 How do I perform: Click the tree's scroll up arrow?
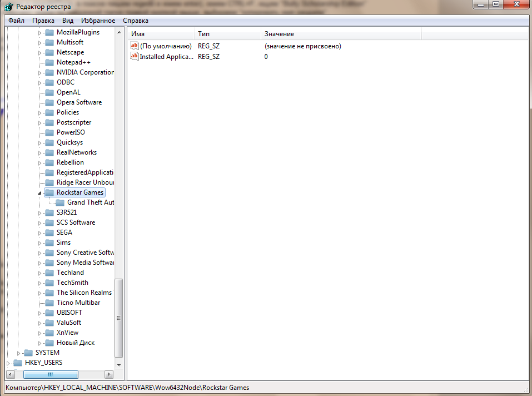(119, 32)
